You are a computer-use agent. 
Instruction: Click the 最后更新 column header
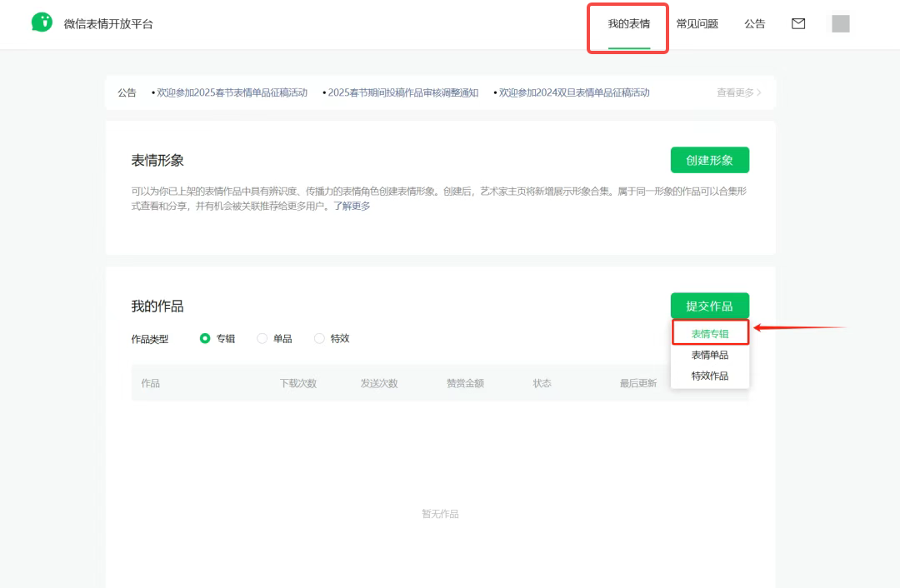point(637,383)
